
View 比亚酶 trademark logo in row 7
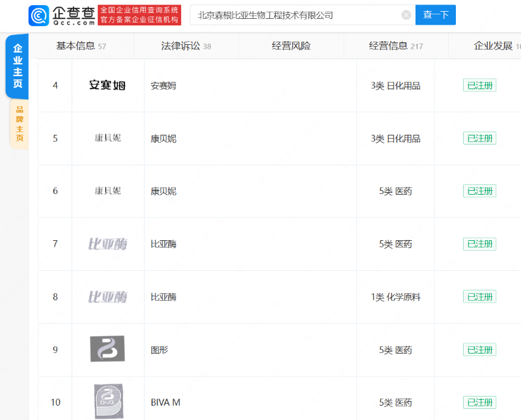tap(107, 244)
